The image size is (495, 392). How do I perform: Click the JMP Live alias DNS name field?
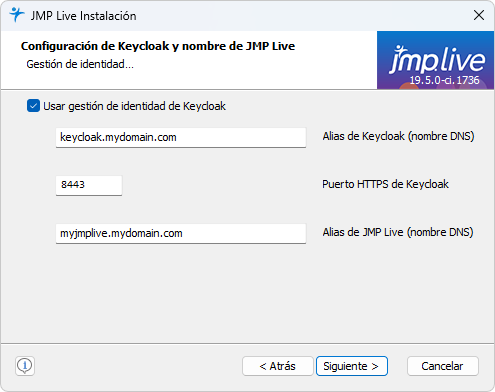[x=181, y=233]
